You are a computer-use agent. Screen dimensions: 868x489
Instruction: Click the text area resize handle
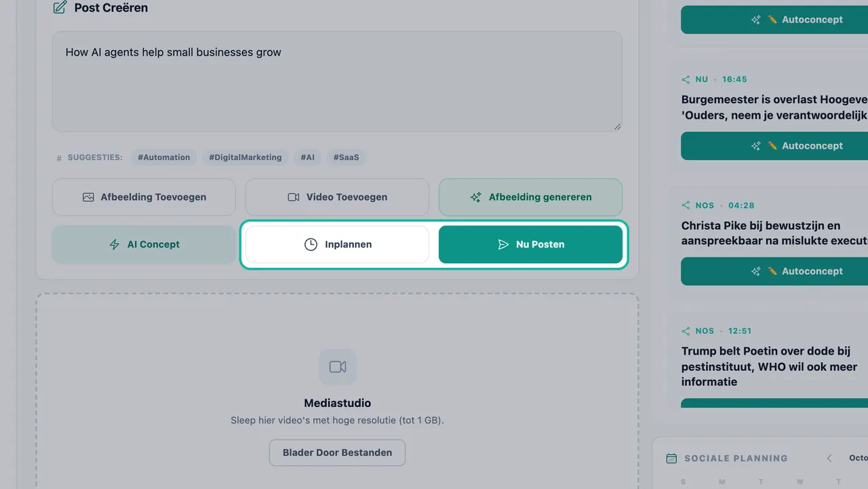coord(617,127)
